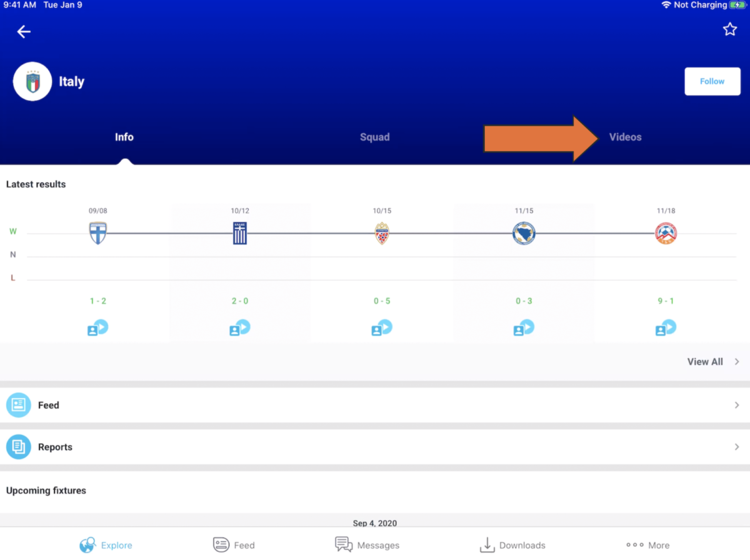The image size is (750, 560).
Task: Expand the Feed row chevron
Action: pos(737,405)
